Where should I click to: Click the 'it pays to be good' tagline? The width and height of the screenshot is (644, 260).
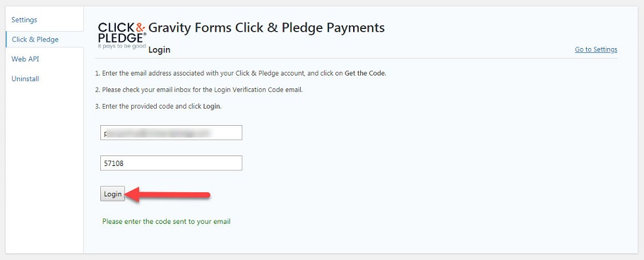(x=121, y=47)
